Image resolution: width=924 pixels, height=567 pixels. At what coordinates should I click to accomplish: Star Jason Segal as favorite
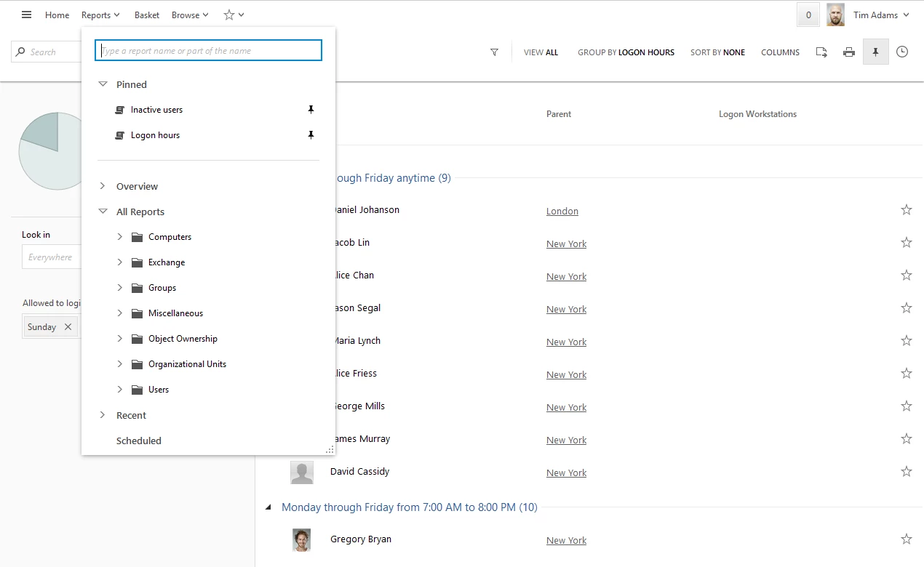(907, 308)
